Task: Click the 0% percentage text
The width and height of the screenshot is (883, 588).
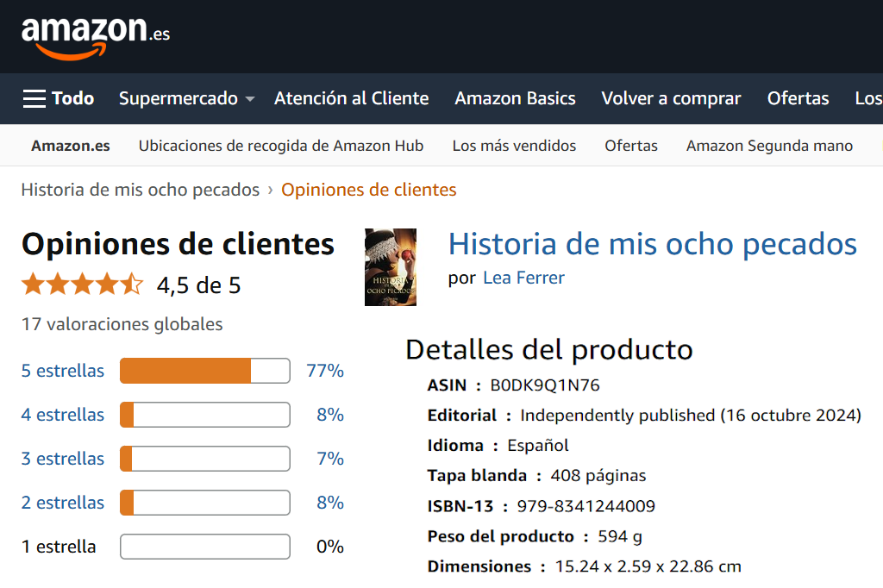Action: pyautogui.click(x=330, y=547)
